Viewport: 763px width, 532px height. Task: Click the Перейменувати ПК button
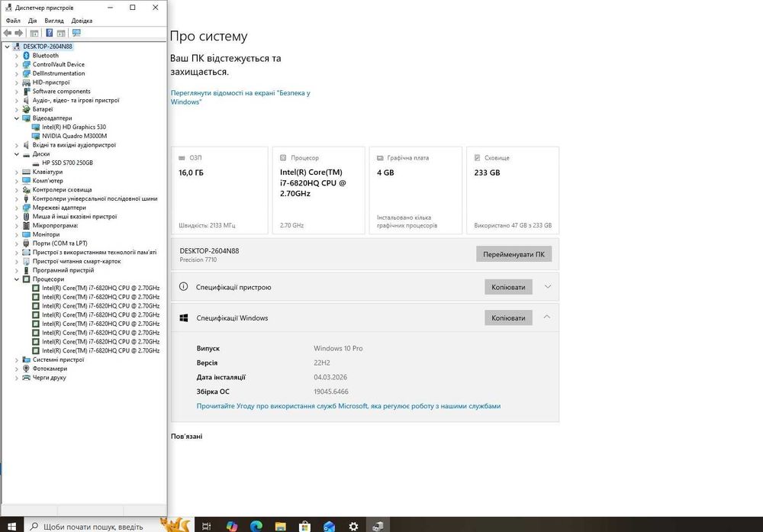coord(513,254)
